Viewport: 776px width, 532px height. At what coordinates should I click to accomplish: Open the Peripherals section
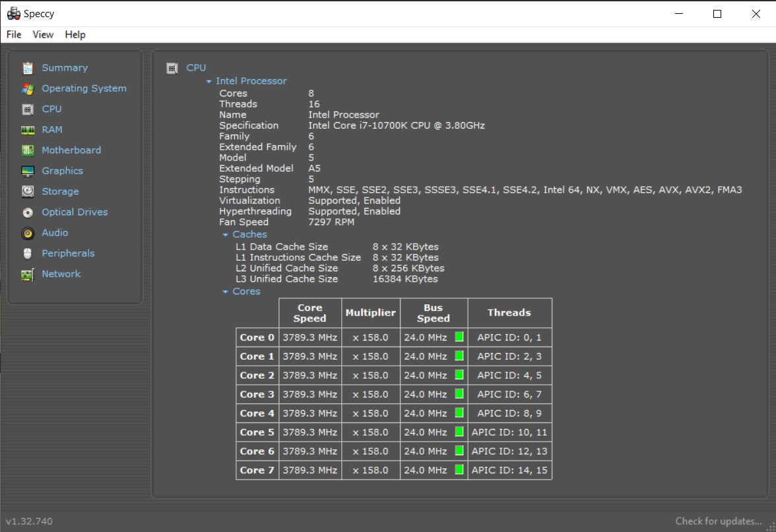[x=69, y=253]
